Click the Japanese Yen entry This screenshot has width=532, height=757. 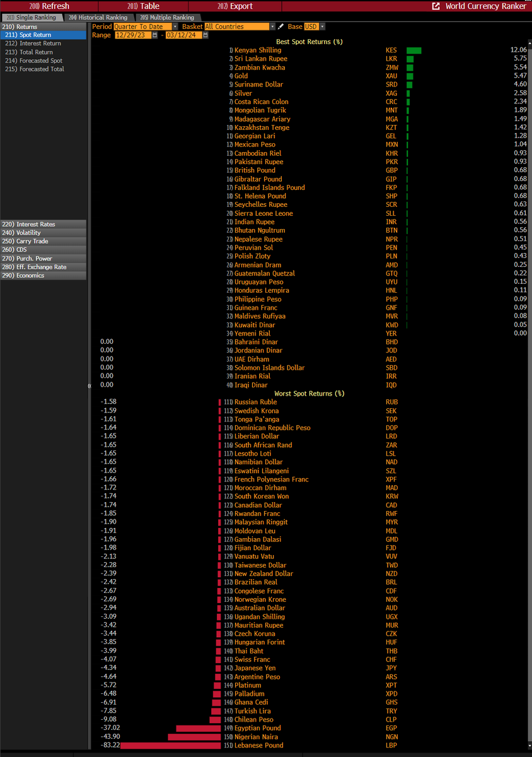click(255, 668)
